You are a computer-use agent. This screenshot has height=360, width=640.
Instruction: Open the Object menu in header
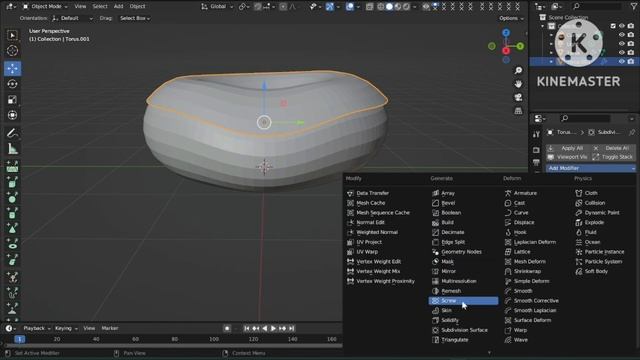(x=137, y=6)
